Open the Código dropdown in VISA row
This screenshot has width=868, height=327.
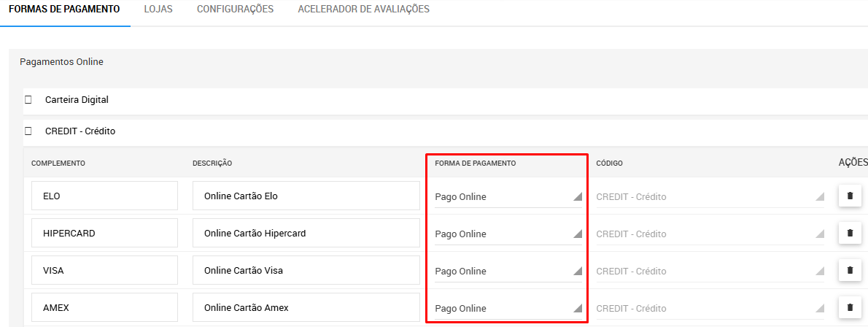click(710, 271)
